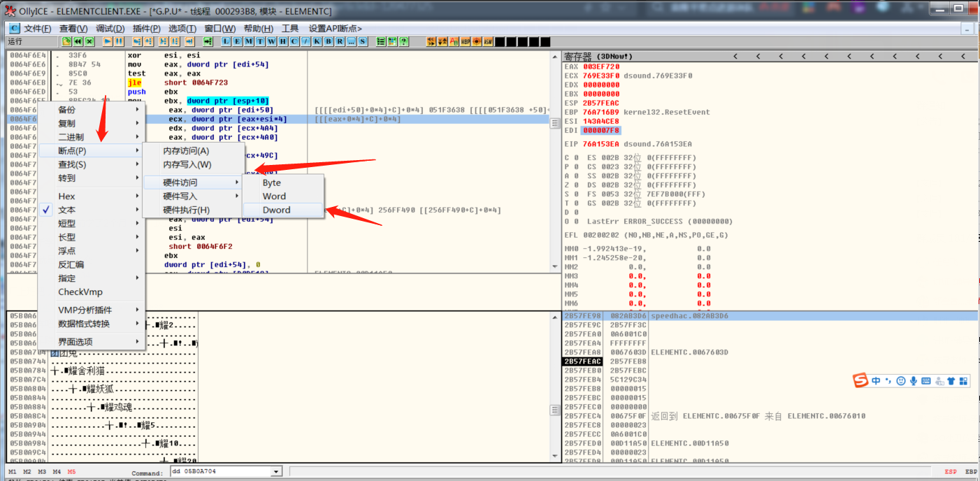Open References window via R button
This screenshot has width=980, height=481.
click(340, 41)
